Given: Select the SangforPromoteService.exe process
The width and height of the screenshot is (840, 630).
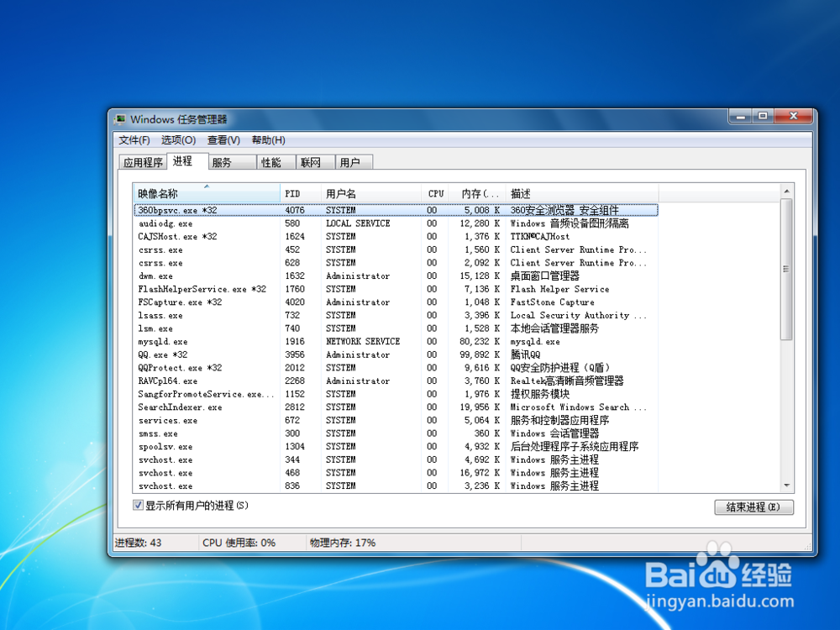Looking at the screenshot, I should point(396,394).
